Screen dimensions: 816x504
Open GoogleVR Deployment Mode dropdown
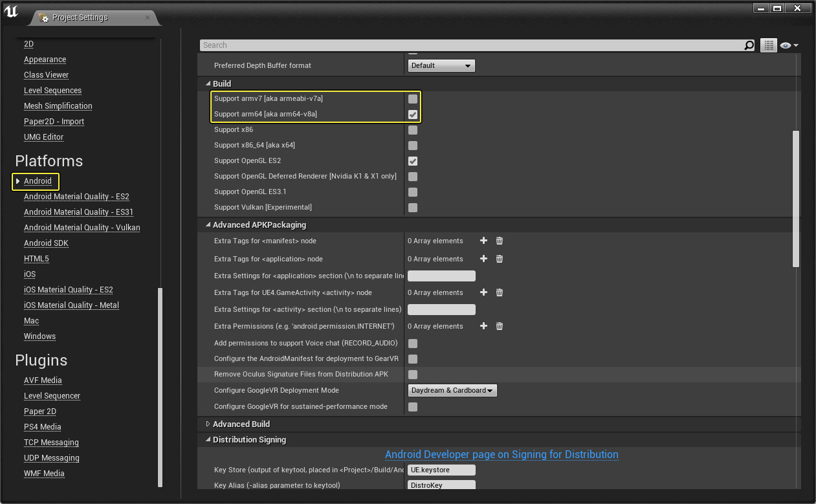[x=452, y=391]
